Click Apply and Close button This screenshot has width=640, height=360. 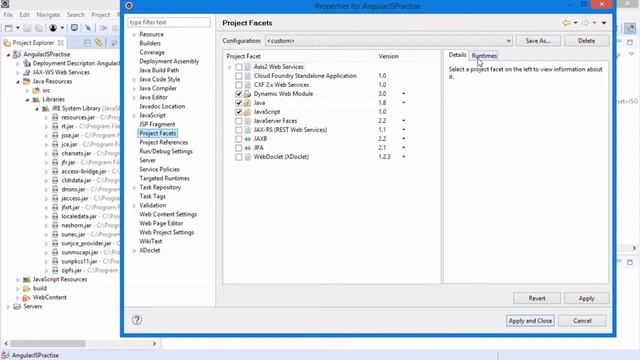(530, 321)
